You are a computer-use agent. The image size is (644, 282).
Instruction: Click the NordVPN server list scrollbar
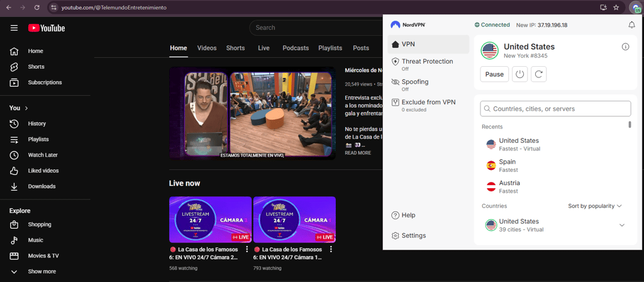click(630, 124)
